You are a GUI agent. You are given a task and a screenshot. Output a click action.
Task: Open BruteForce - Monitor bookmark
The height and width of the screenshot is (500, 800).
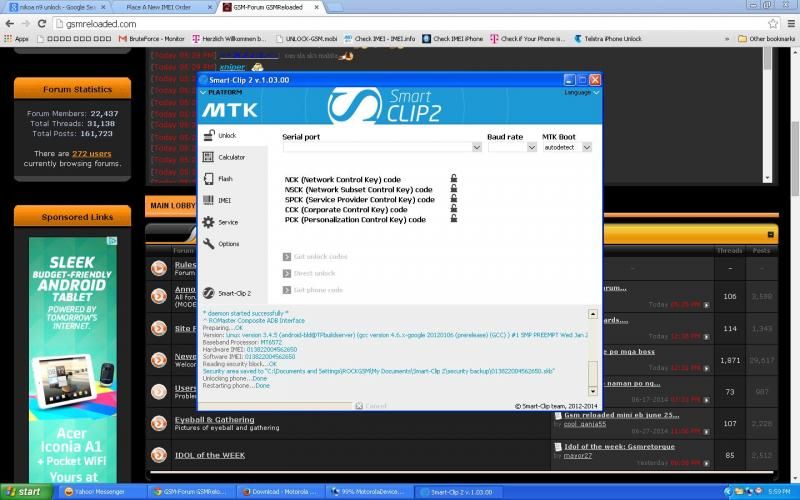coord(151,39)
